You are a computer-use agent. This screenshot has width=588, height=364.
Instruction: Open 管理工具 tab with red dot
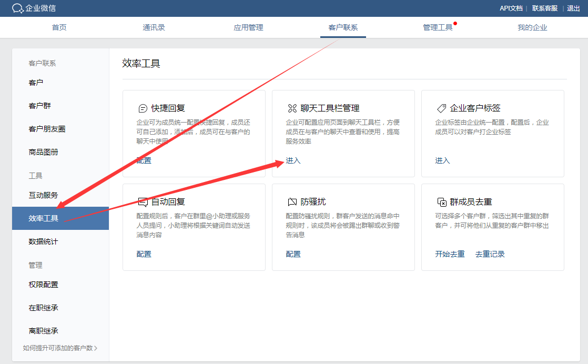438,27
